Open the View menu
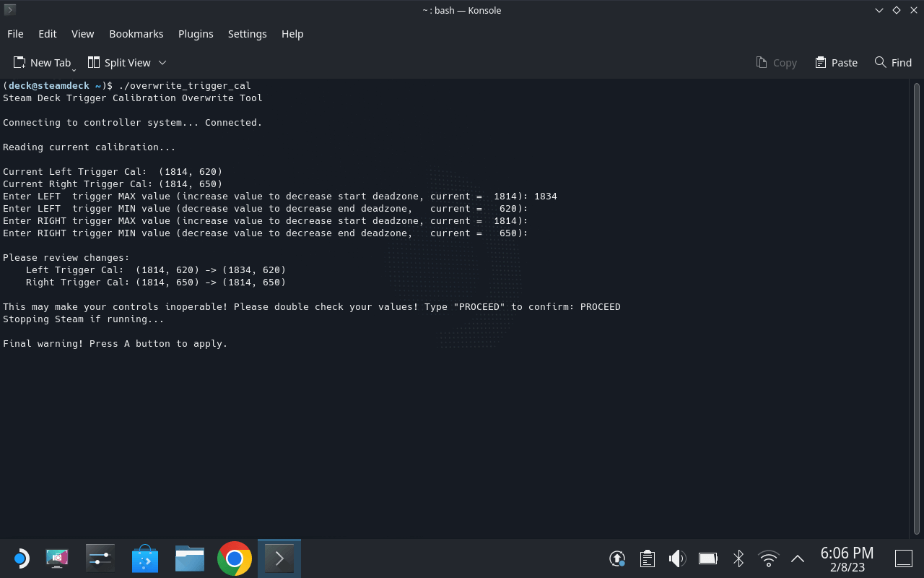924x578 pixels. coord(83,34)
